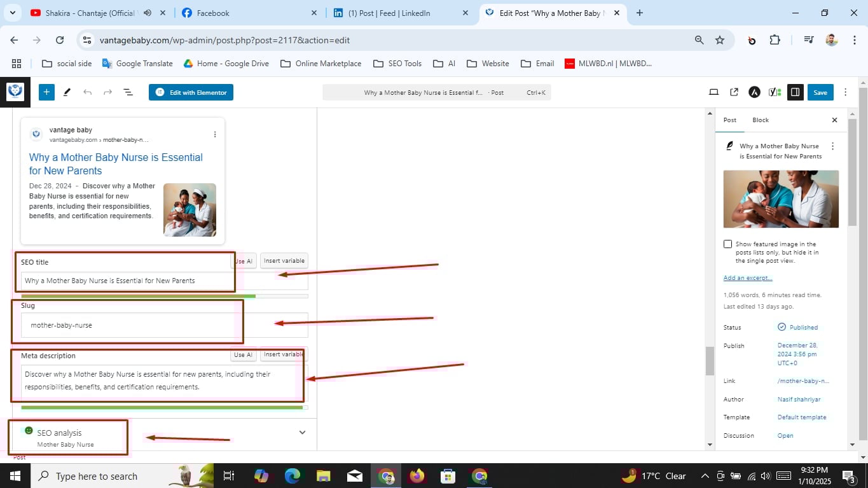
Task: Go back in browser history
Action: pos(15,40)
